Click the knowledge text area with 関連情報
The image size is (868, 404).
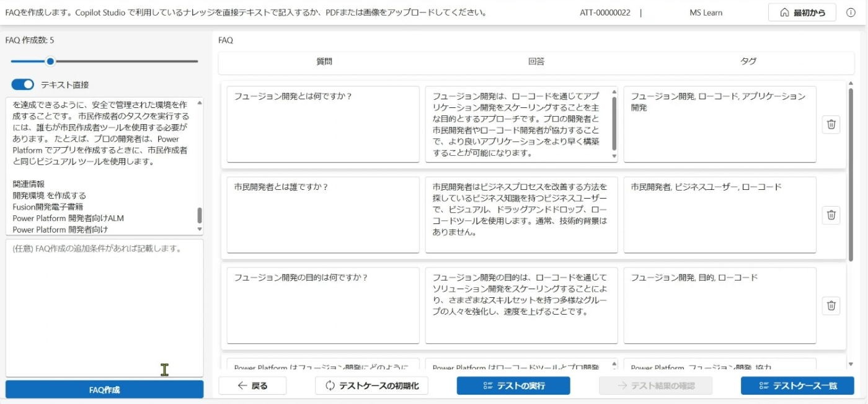[x=104, y=166]
